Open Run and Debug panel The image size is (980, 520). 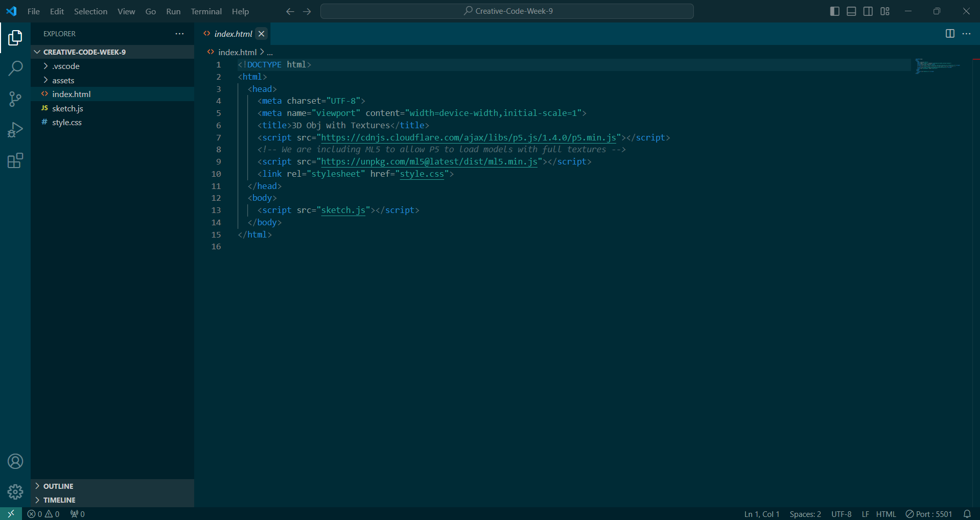coord(15,130)
